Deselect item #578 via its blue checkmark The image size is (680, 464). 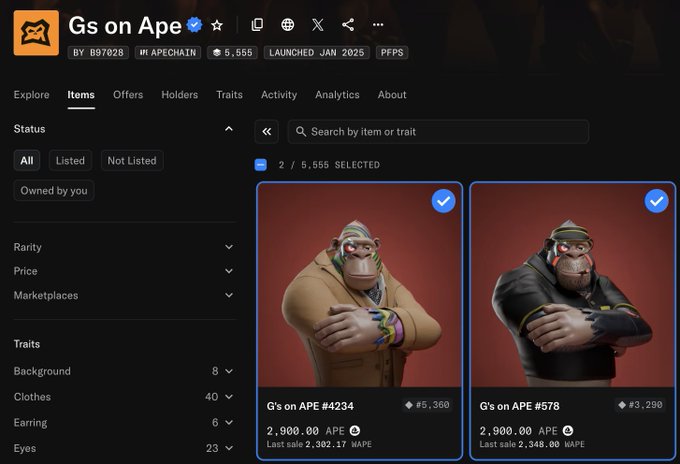click(656, 201)
